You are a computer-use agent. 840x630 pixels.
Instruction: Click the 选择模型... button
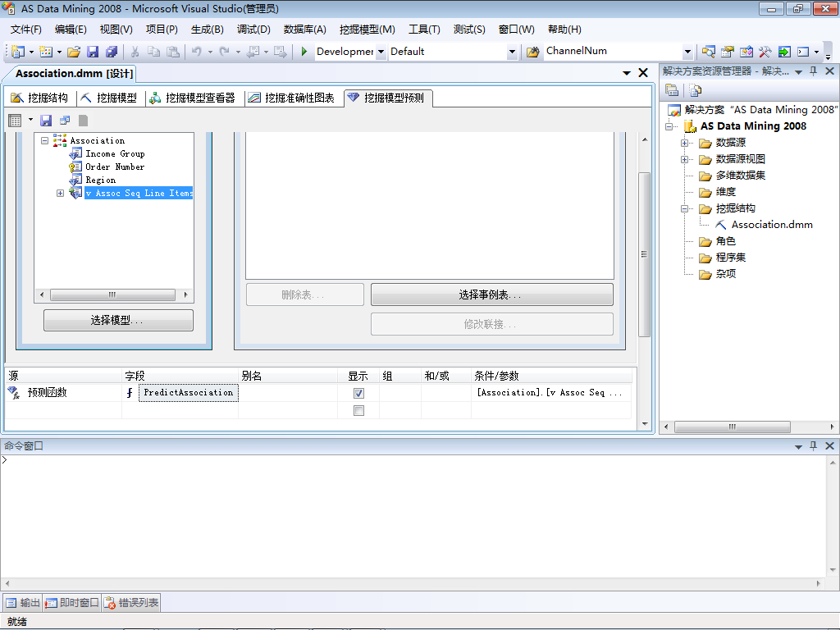[x=118, y=321]
